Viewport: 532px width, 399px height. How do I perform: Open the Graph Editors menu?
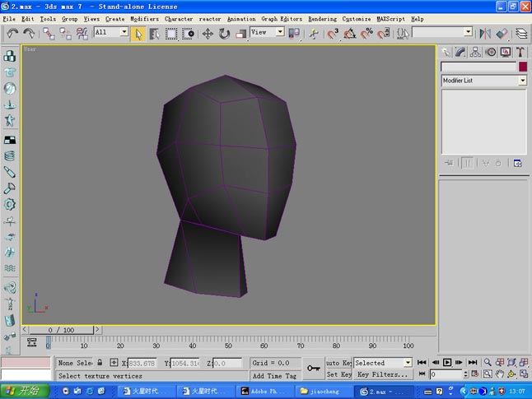(x=282, y=19)
